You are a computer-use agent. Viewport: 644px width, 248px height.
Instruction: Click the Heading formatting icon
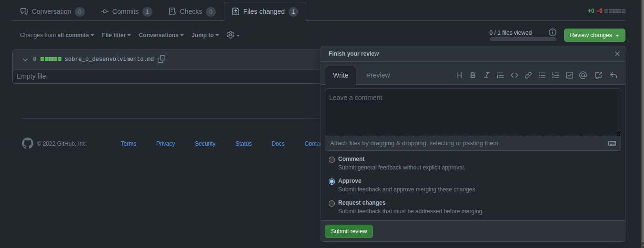pos(459,75)
